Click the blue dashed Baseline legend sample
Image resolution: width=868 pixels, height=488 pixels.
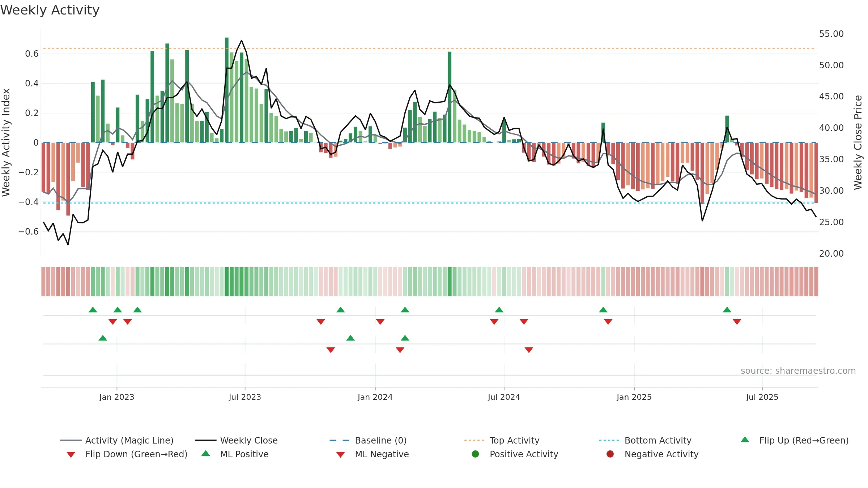click(340, 440)
